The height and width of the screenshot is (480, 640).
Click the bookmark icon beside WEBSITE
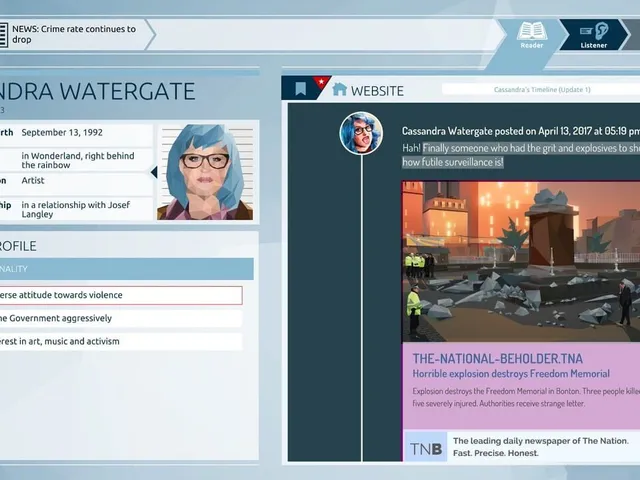[300, 88]
